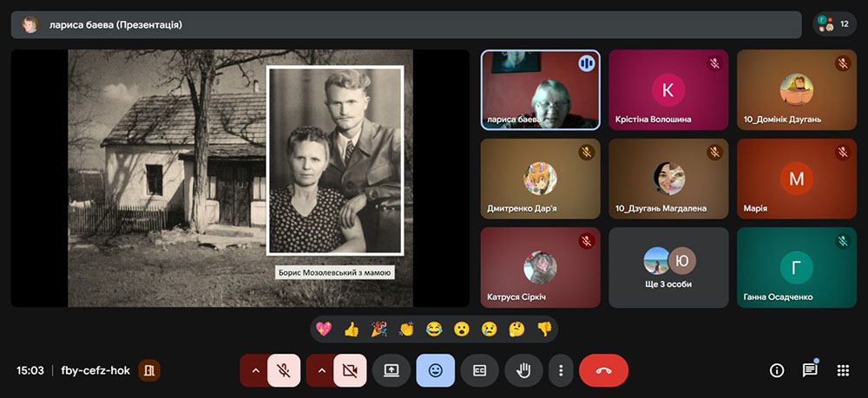Screen dimensions: 868x398
Task: Expand video settings arrow beside camera
Action: 321,370
